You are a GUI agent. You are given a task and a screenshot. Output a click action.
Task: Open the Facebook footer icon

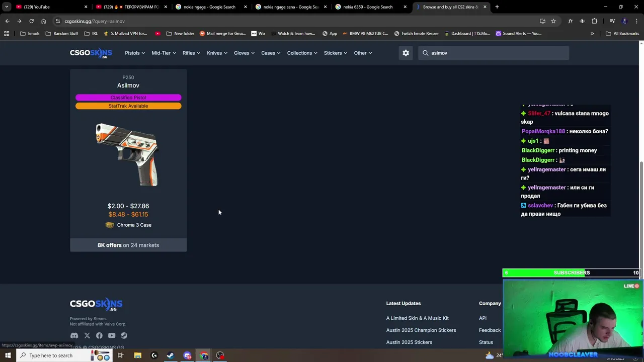tap(99, 335)
